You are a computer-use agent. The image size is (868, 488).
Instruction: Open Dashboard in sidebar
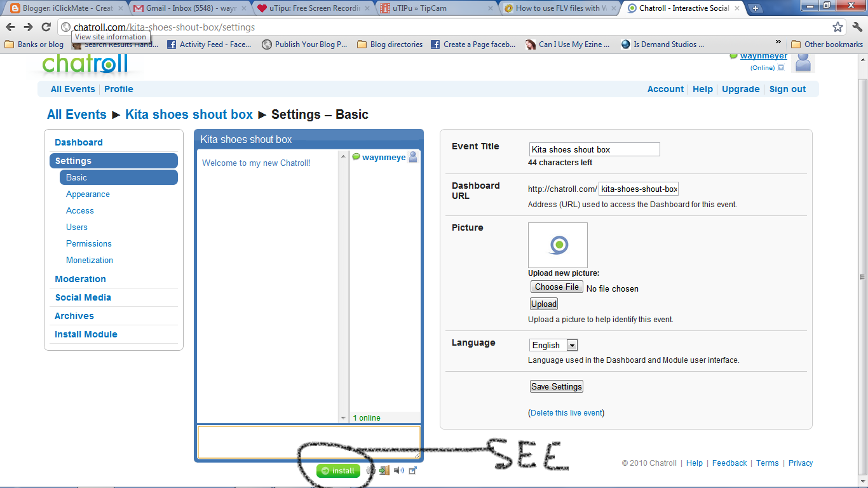click(x=79, y=142)
